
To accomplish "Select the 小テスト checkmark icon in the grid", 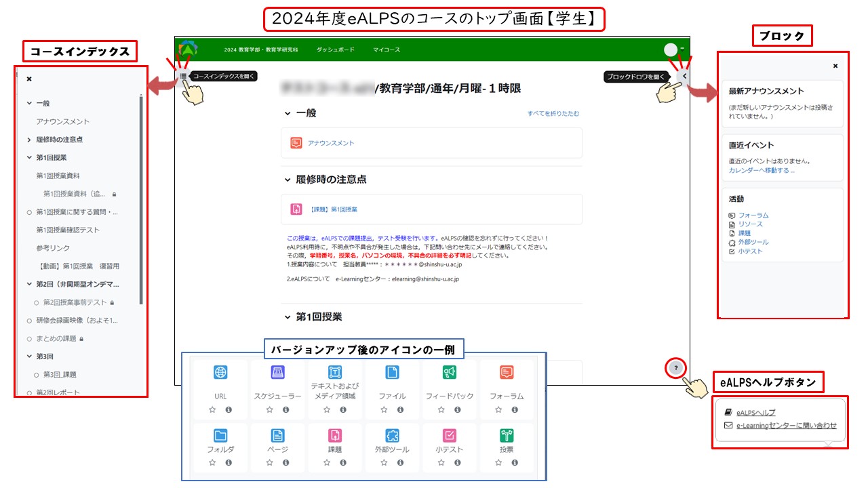I will [x=450, y=435].
